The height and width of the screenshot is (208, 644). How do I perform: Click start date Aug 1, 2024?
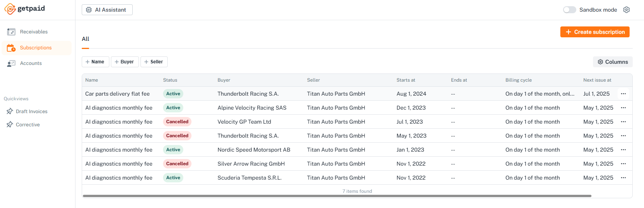click(411, 94)
